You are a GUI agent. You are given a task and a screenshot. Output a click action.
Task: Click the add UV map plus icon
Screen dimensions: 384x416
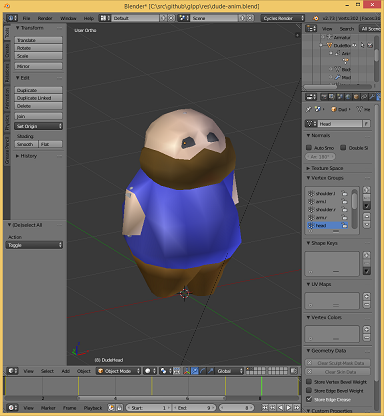point(366,296)
